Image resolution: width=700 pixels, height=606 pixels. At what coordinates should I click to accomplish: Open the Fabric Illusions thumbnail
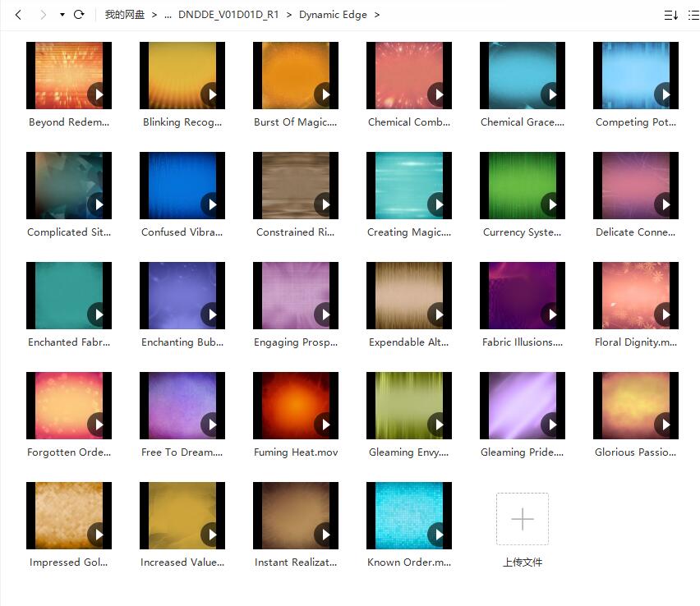(523, 296)
